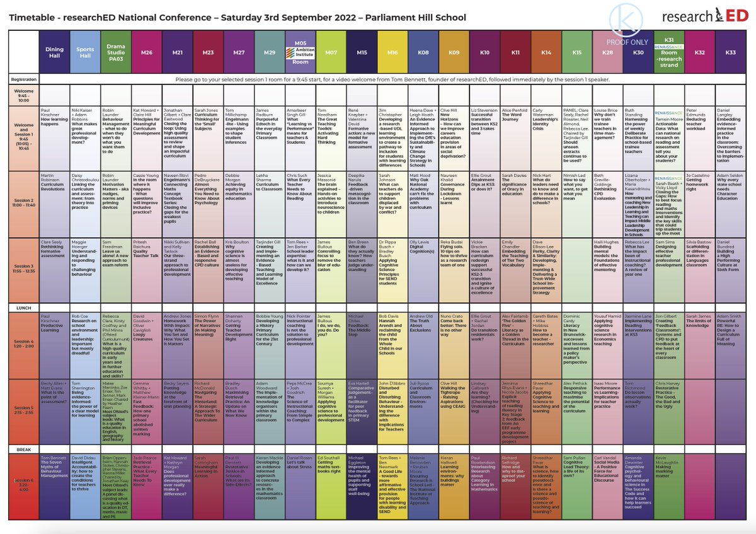Click the M26 room header
Image resolution: width=756 pixels, height=534 pixels.
(147, 52)
